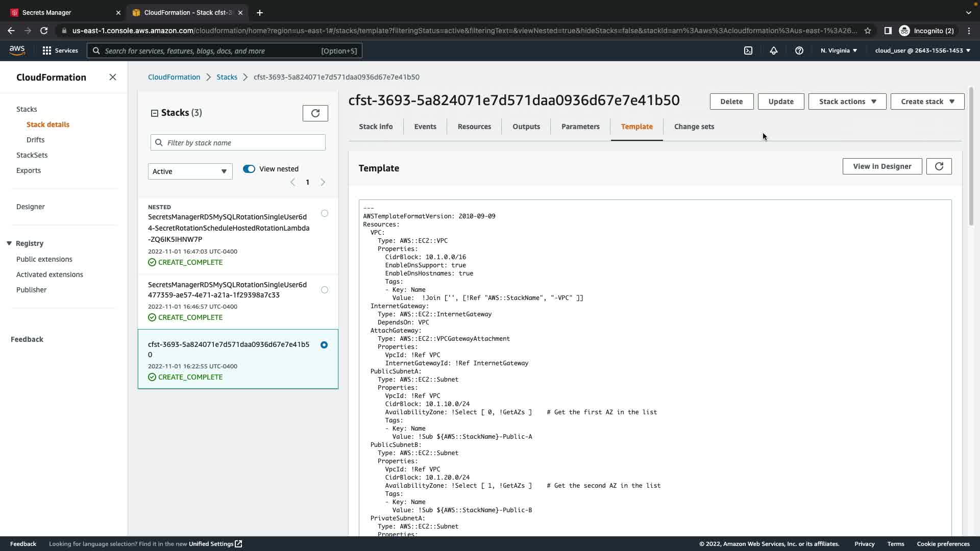Viewport: 980px width, 551px height.
Task: Click the AWS logo home icon
Action: click(x=17, y=50)
